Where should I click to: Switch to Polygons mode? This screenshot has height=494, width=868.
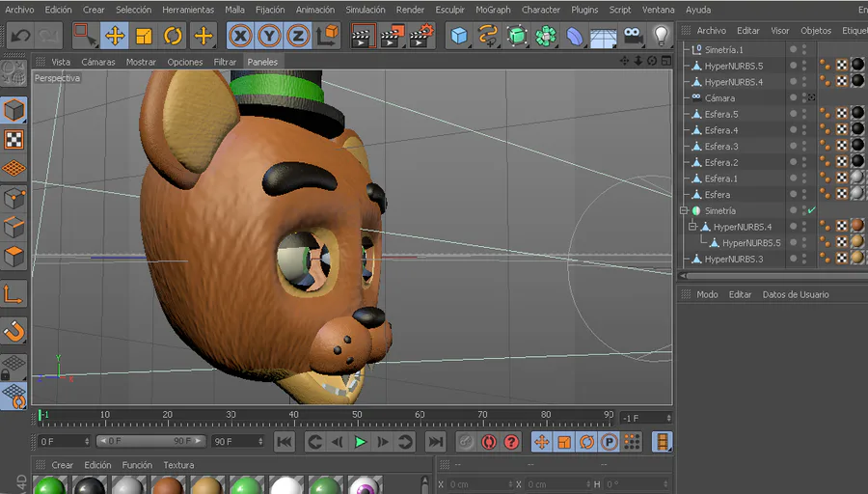tap(14, 257)
